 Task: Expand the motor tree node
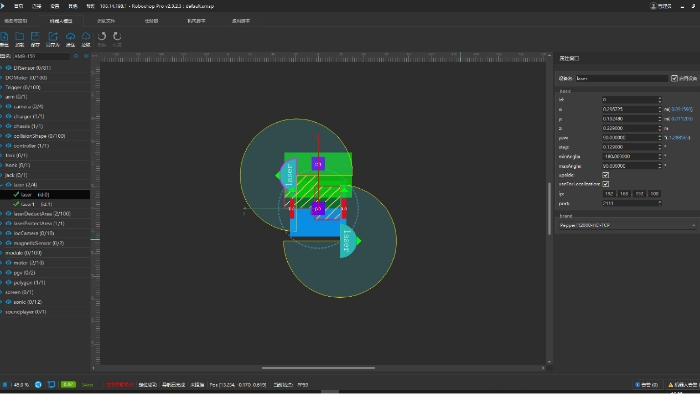[2, 263]
